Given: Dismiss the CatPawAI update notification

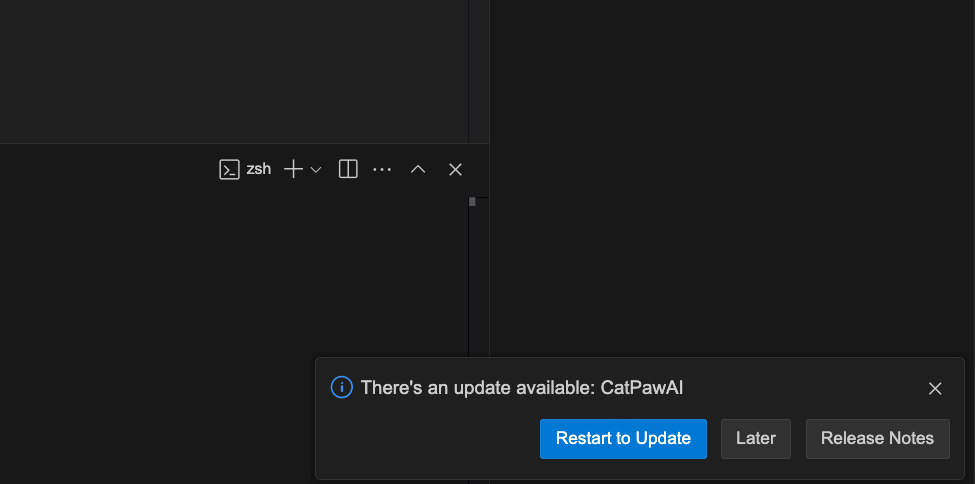Looking at the screenshot, I should pyautogui.click(x=935, y=388).
